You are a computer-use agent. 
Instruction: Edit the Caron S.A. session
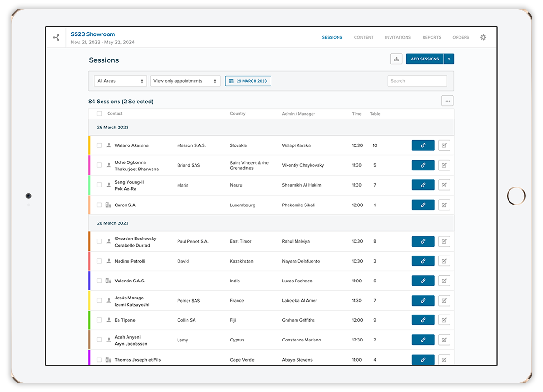[x=444, y=205]
